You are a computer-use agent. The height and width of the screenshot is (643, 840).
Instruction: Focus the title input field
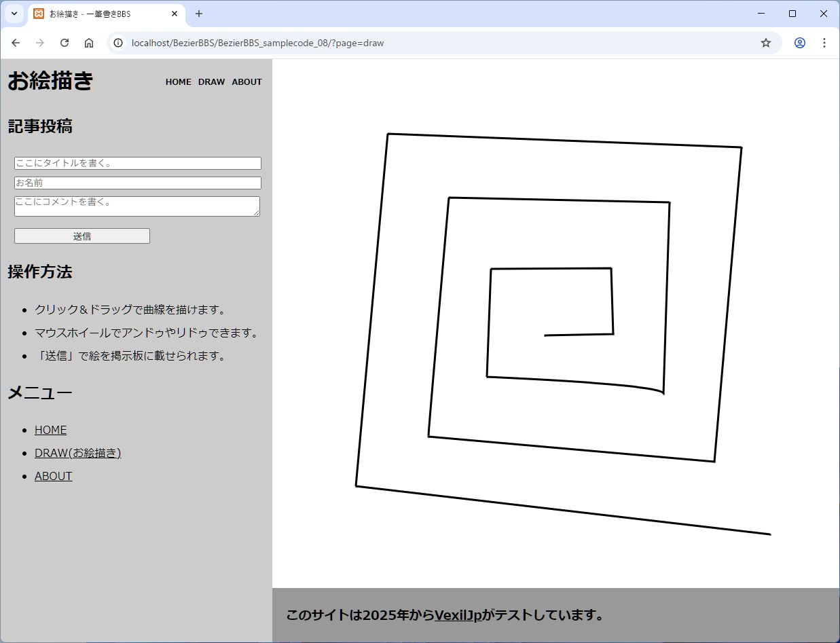click(138, 163)
